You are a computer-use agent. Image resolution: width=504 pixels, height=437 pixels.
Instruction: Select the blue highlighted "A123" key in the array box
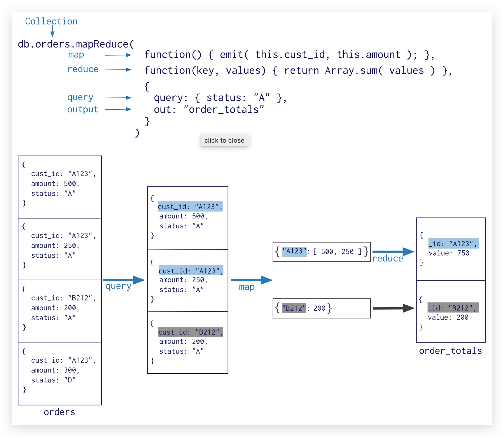click(294, 251)
